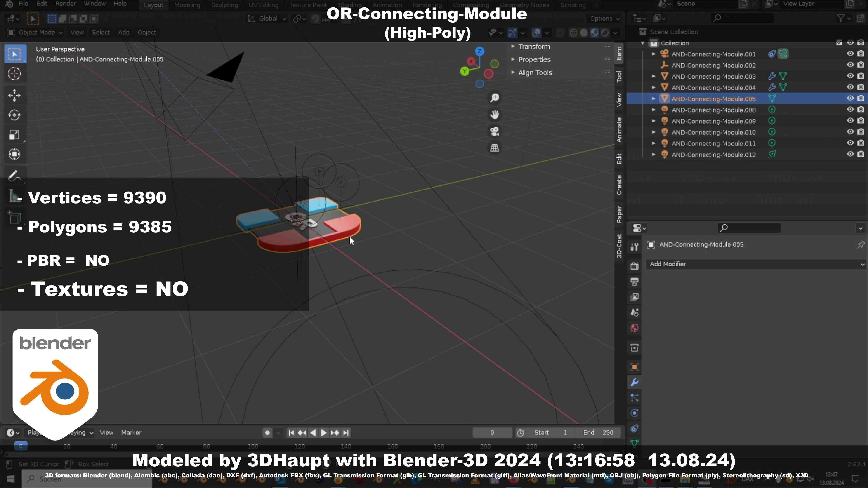The width and height of the screenshot is (868, 488).
Task: Open World properties tab icon
Action: (634, 328)
